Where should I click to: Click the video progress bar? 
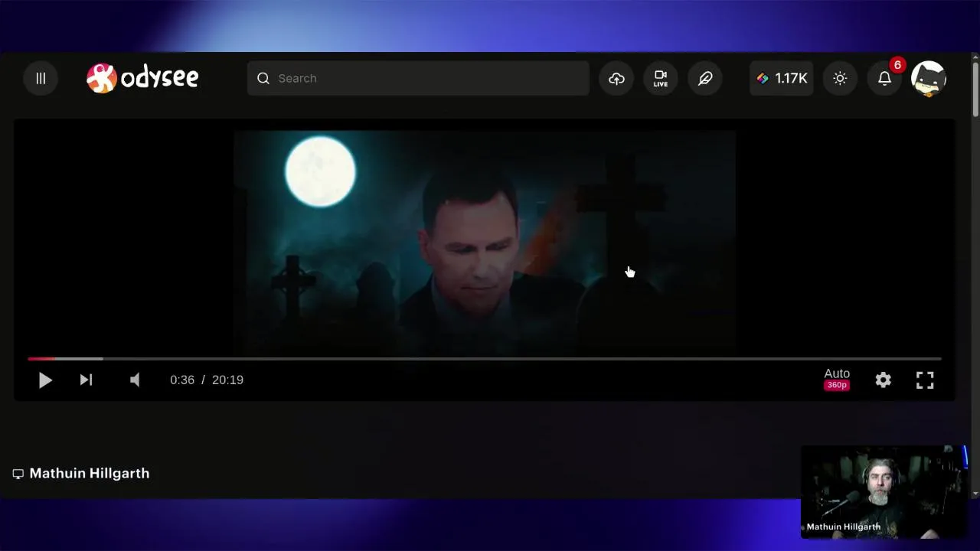click(485, 358)
